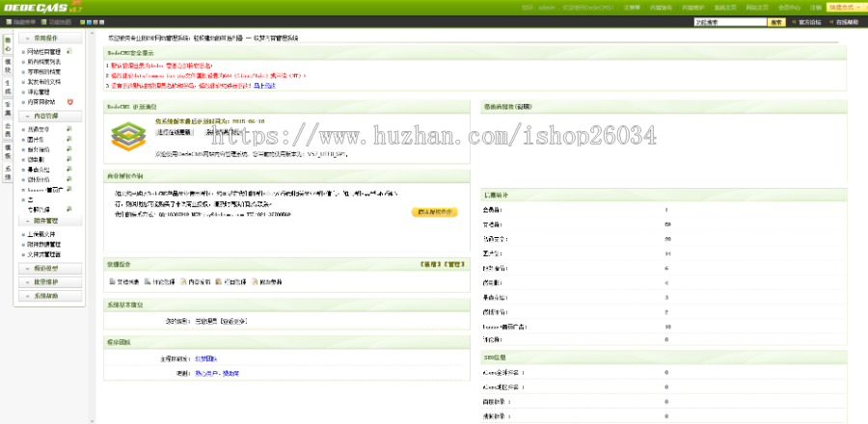The image size is (868, 424).
Task: Open 内容发布 in top navigation
Action: click(x=661, y=8)
